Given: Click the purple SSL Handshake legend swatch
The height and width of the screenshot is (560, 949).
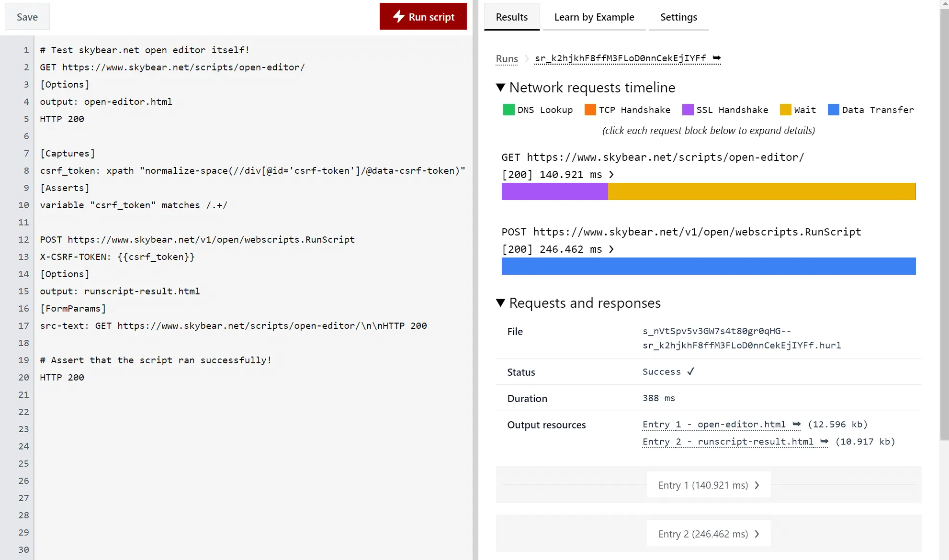Looking at the screenshot, I should click(x=688, y=110).
